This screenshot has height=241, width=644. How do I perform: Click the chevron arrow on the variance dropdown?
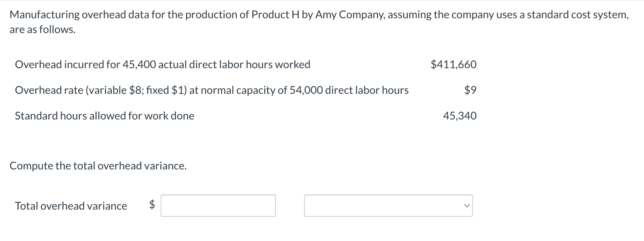point(466,206)
